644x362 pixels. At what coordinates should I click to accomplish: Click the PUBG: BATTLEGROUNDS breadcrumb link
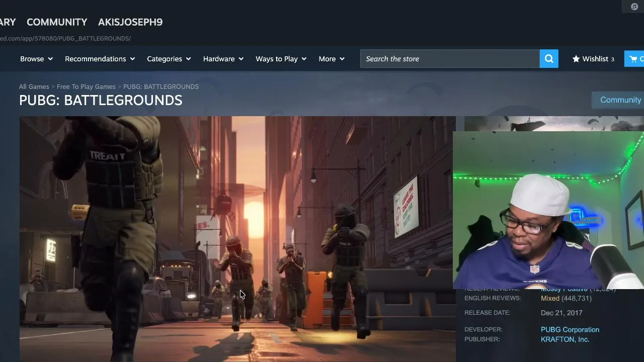[x=161, y=86]
